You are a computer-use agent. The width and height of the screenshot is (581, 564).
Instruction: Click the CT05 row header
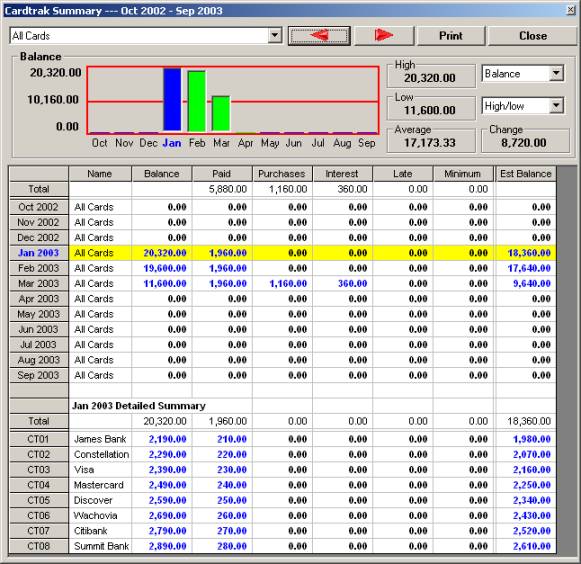pos(39,500)
